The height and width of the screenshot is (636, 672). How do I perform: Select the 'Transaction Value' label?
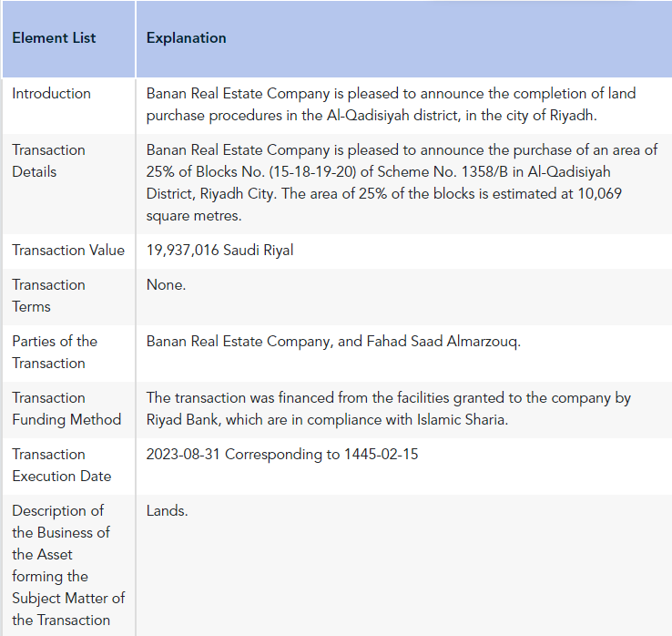tap(68, 250)
